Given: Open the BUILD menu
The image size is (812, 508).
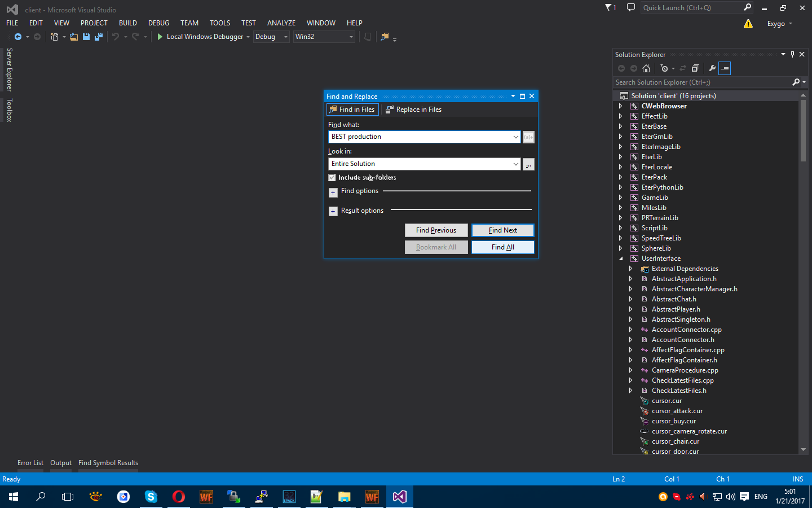Looking at the screenshot, I should coord(128,23).
